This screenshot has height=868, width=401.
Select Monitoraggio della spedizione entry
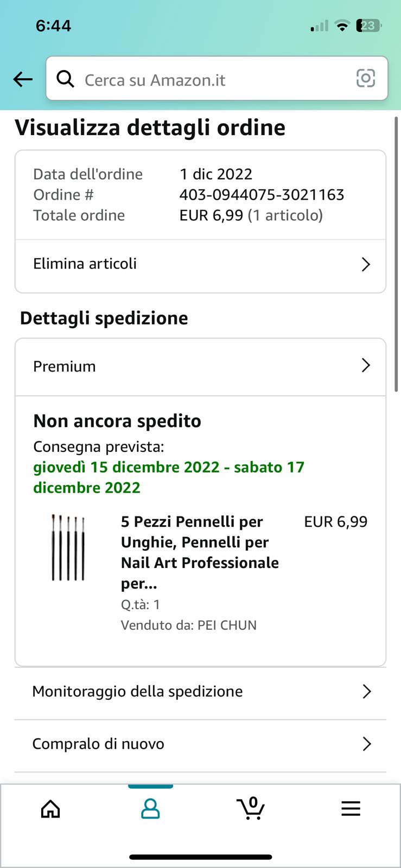(200, 692)
